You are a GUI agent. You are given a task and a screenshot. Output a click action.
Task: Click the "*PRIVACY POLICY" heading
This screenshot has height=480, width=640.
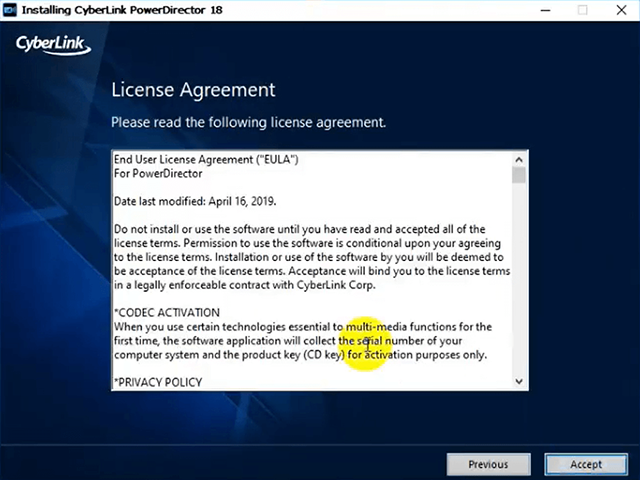(158, 382)
